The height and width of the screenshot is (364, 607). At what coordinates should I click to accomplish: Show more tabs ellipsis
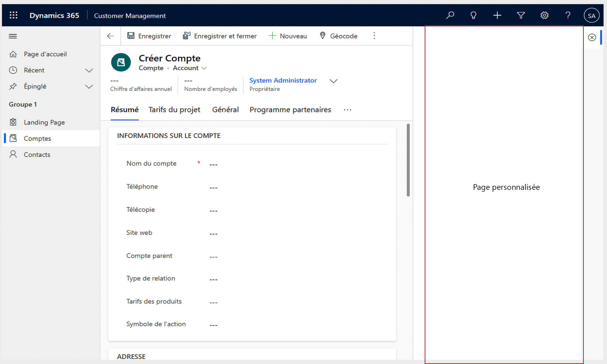pyautogui.click(x=347, y=110)
